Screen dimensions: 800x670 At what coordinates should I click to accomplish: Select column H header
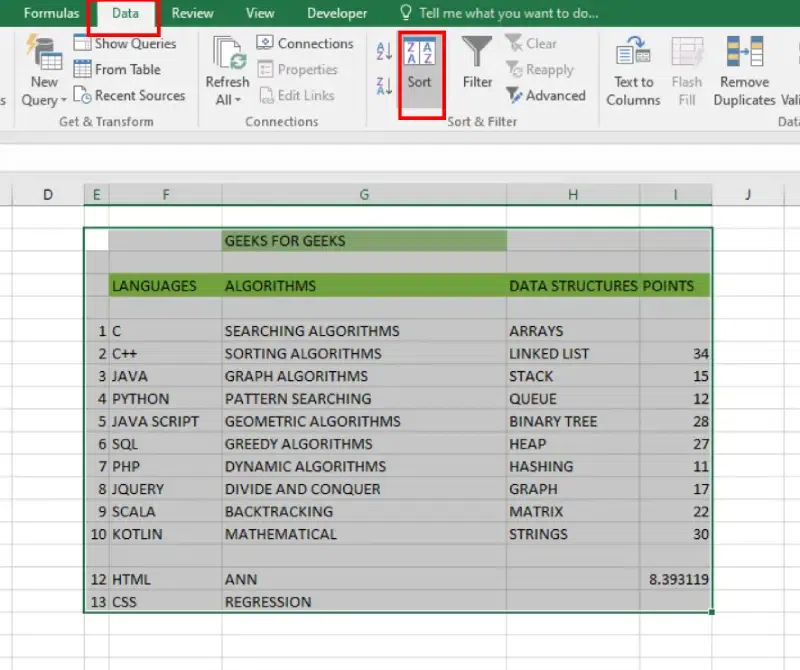573,194
